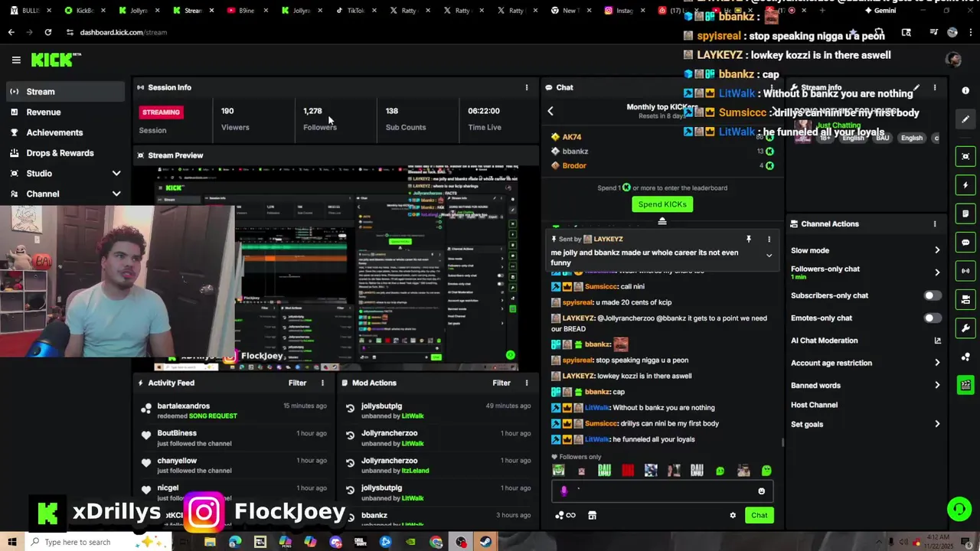Expand the pinned message chevron
This screenshot has height=551, width=980.
[x=769, y=256]
